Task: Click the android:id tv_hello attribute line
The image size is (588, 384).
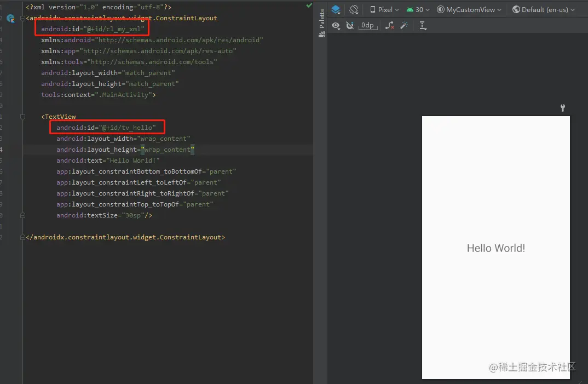Action: [106, 128]
